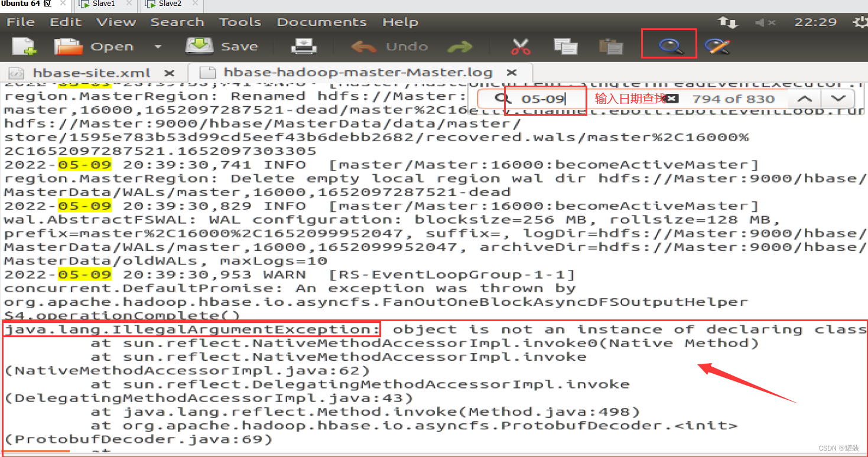This screenshot has height=457, width=868.
Task: Open the File menu
Action: point(21,22)
